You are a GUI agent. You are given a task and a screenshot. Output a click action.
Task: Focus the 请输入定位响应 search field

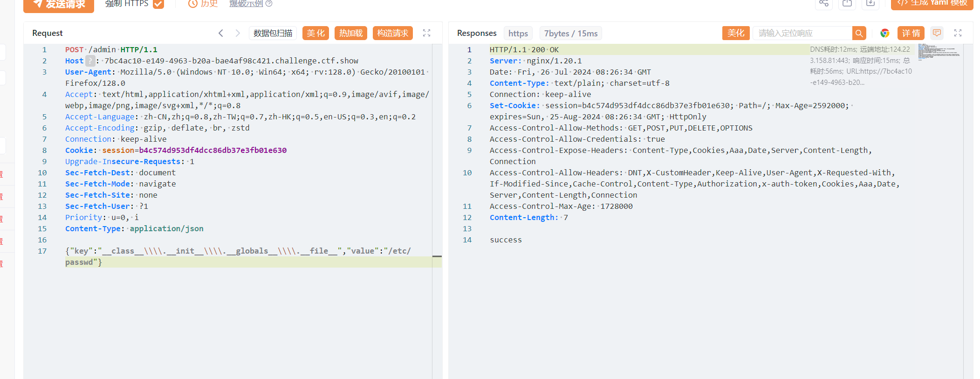click(x=802, y=33)
